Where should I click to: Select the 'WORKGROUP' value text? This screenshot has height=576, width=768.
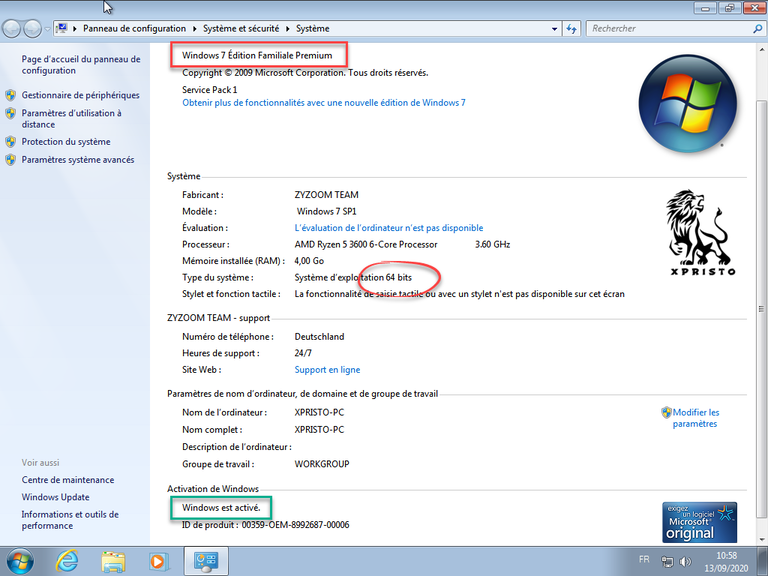pyautogui.click(x=322, y=464)
